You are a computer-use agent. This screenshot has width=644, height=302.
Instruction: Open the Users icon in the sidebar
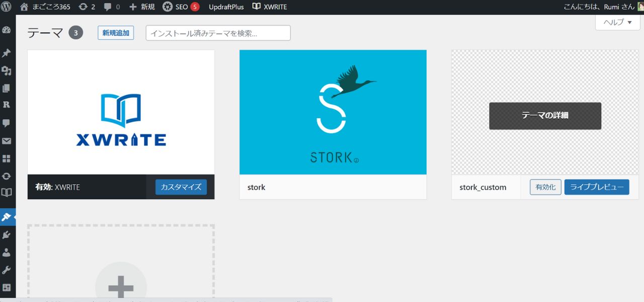coord(8,252)
